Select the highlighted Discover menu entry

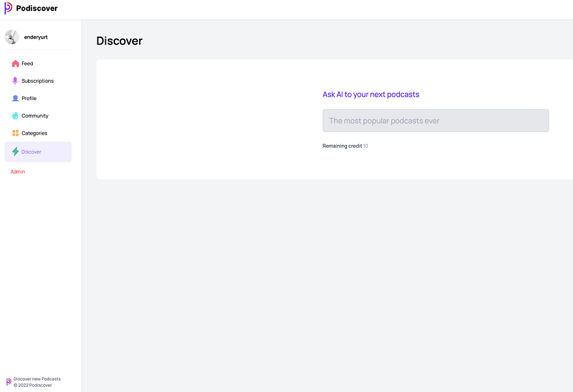pyautogui.click(x=31, y=151)
